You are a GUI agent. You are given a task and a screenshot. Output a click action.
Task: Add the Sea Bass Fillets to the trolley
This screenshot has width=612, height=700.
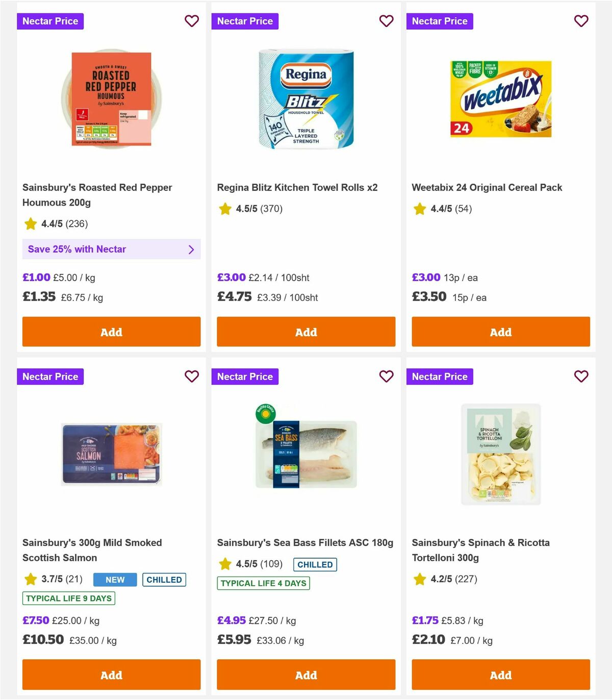(305, 674)
